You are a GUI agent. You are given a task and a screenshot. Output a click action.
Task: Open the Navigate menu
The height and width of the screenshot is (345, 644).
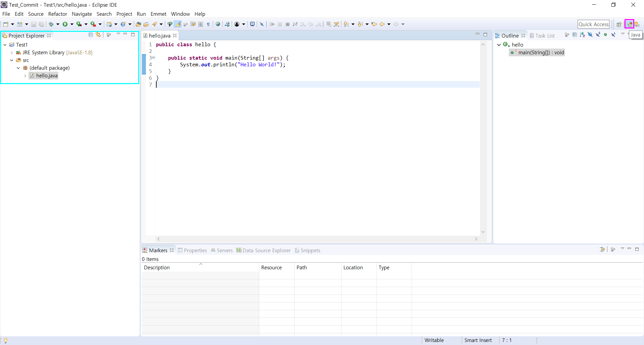[82, 14]
